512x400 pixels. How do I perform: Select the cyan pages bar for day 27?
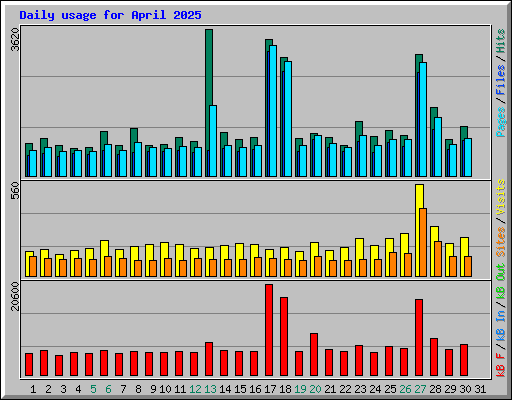point(423,119)
